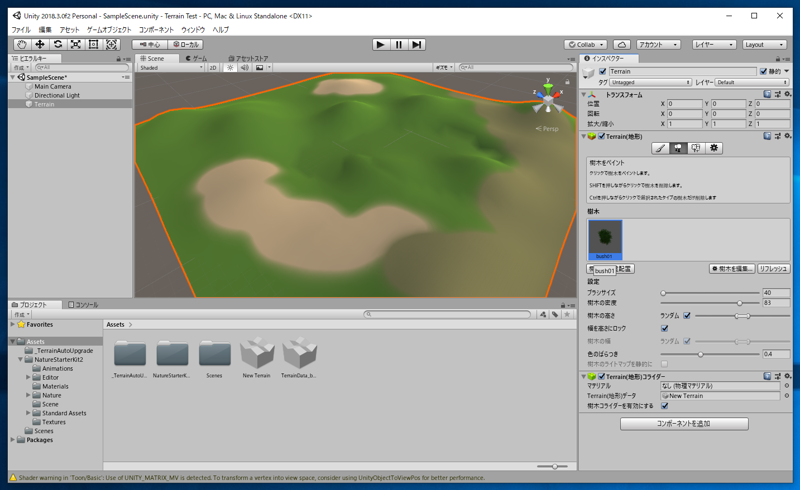
Task: Select the Rotate tool
Action: (x=58, y=44)
